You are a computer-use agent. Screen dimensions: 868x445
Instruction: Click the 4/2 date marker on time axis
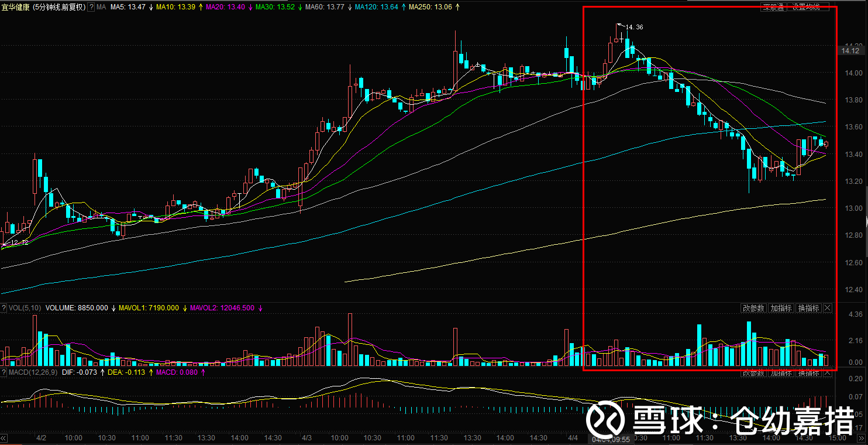[x=41, y=437]
